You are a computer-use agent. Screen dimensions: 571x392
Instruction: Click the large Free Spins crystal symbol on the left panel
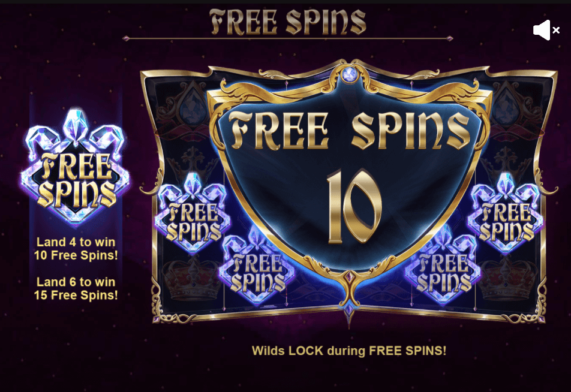[x=76, y=167]
